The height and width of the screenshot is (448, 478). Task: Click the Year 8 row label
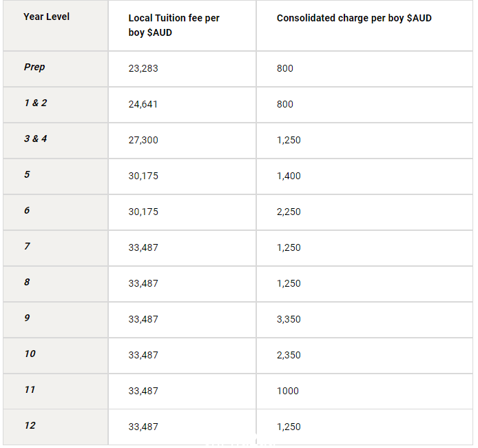(27, 282)
